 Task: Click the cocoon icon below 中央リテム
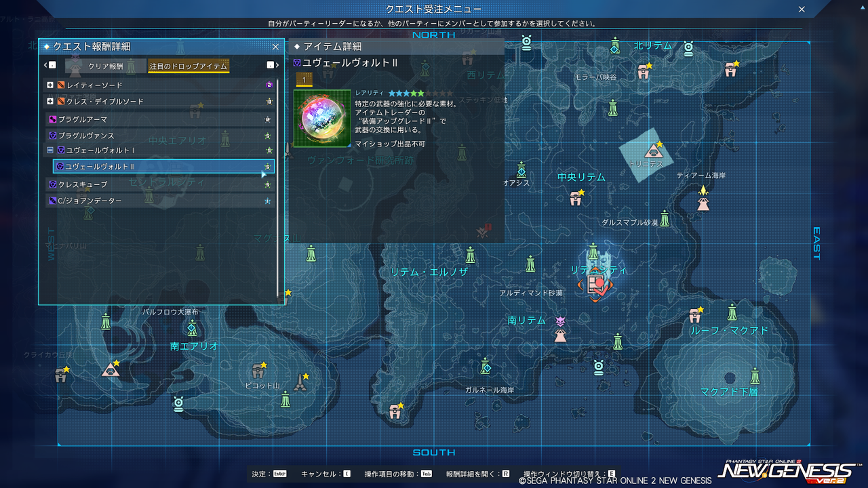pyautogui.click(x=576, y=197)
